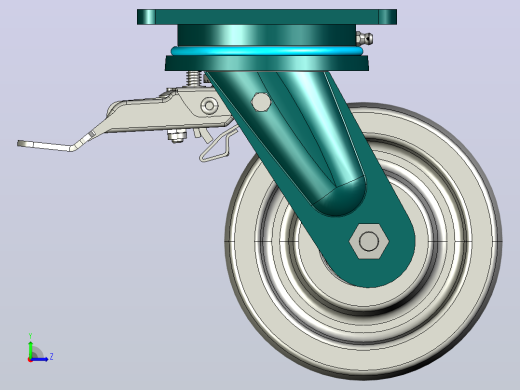The height and width of the screenshot is (390, 520).
Task: Select the brake pivot pin
Action: click(209, 106)
